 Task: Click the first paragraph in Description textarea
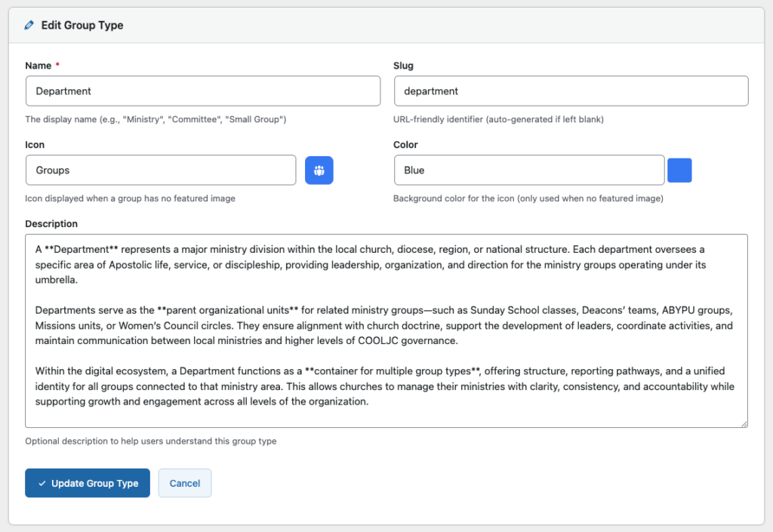[x=377, y=264]
